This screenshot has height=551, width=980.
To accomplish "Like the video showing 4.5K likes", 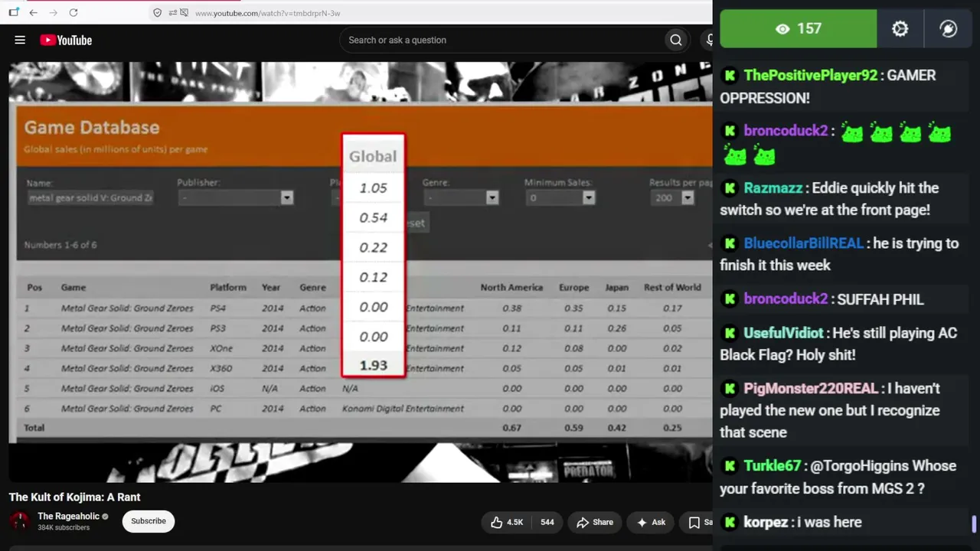I will pos(506,522).
